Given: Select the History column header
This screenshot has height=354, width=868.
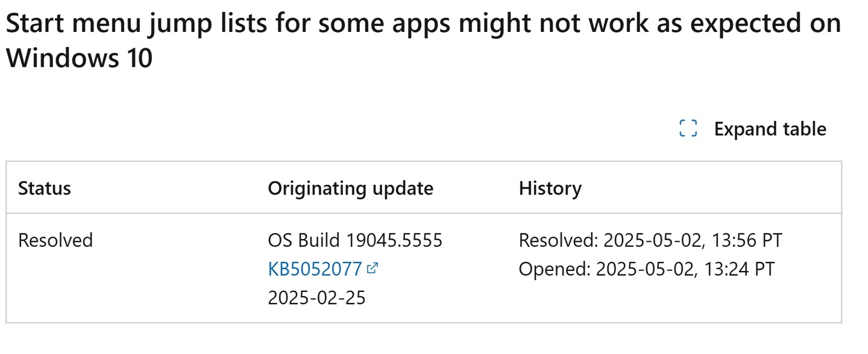Looking at the screenshot, I should click(550, 188).
